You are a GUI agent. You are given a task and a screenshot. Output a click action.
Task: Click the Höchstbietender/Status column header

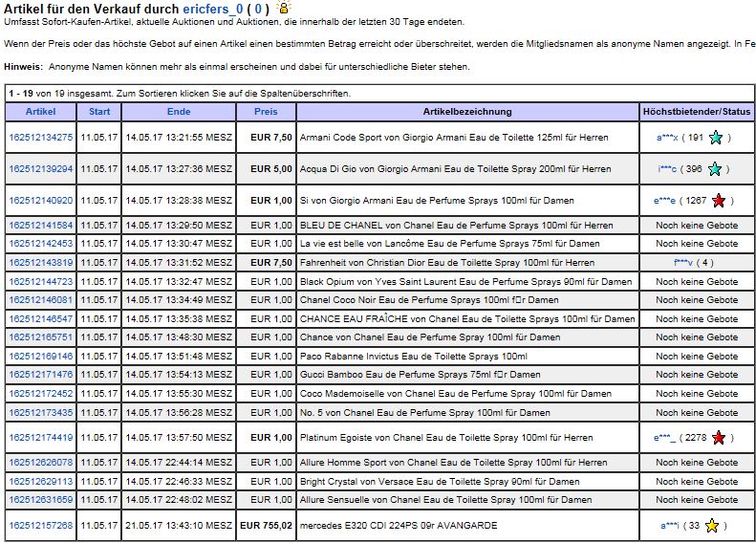(697, 112)
